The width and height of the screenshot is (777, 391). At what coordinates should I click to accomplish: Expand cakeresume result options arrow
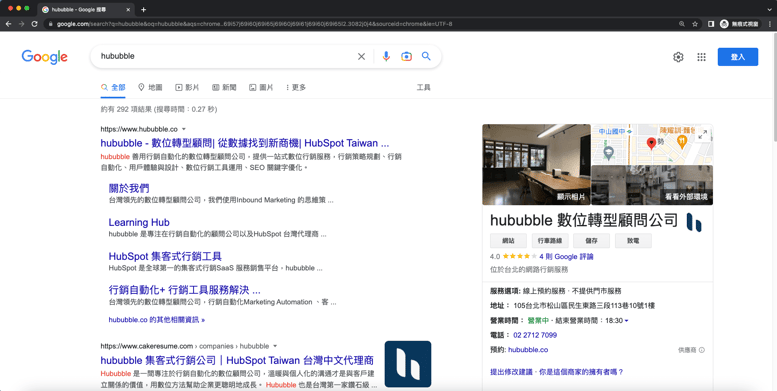276,346
